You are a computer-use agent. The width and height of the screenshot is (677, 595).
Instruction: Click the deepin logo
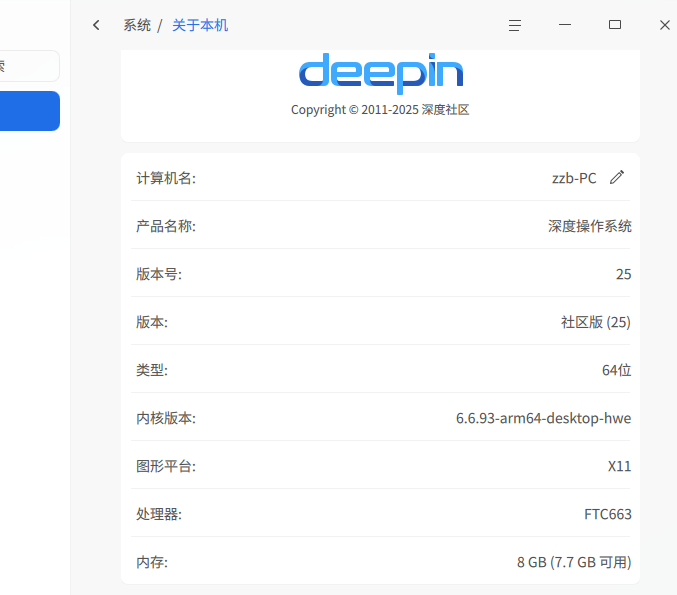tap(381, 73)
